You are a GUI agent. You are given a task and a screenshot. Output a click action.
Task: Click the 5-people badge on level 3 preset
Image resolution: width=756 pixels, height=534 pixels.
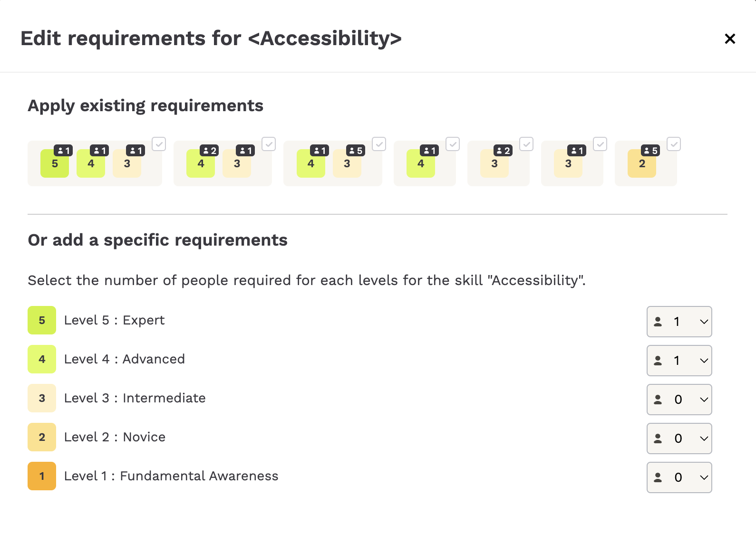click(x=356, y=151)
